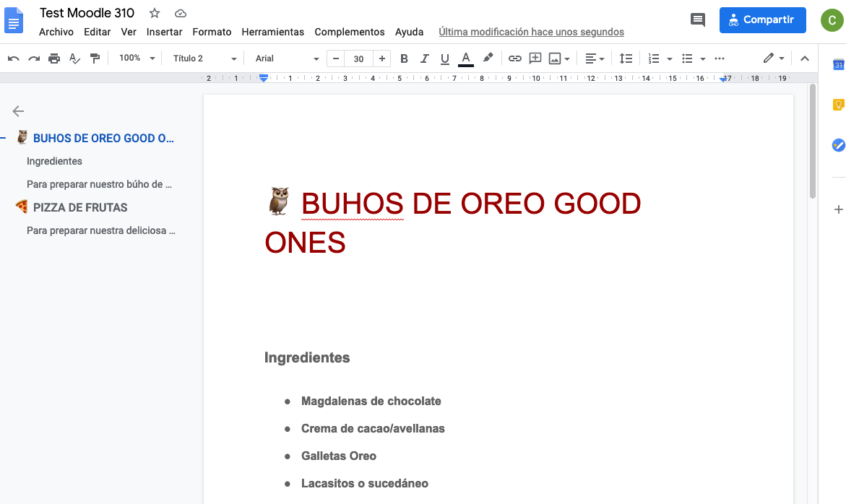Open the text alignment dropdown
The width and height of the screenshot is (846, 504).
pyautogui.click(x=595, y=58)
